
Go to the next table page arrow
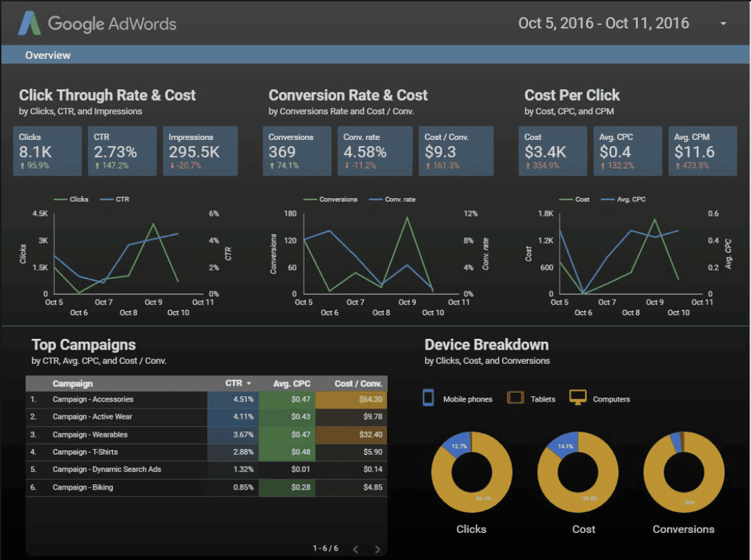(378, 549)
